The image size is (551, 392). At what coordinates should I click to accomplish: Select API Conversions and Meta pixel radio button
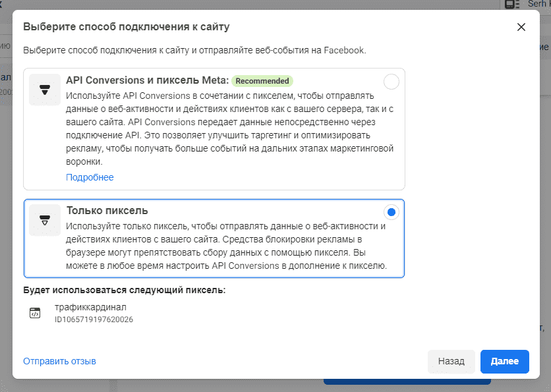(391, 82)
